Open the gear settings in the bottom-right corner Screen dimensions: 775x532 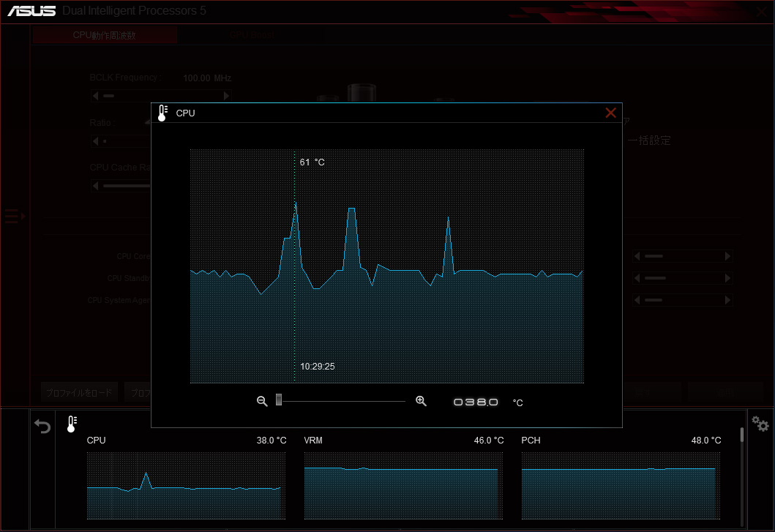point(760,424)
